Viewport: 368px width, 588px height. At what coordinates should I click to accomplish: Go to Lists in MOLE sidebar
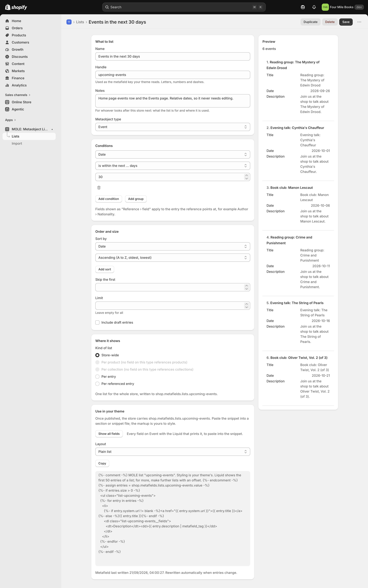point(29,136)
